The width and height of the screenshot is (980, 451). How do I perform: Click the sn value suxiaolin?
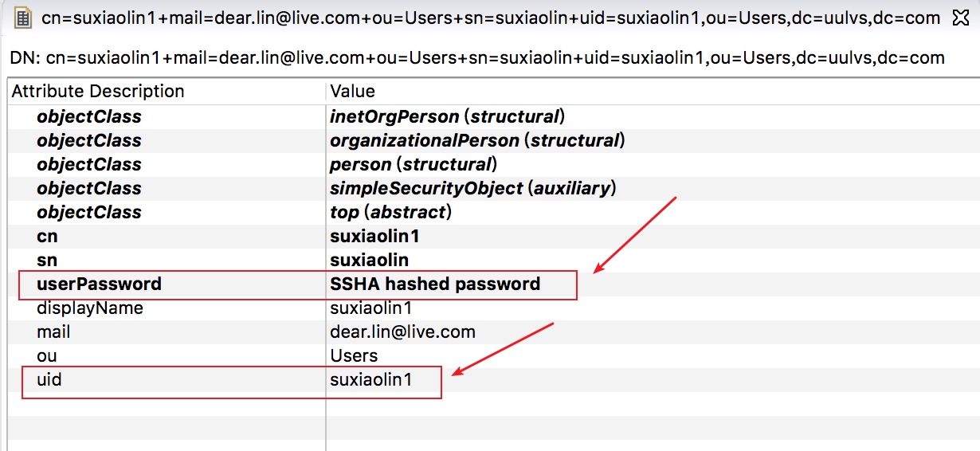pyautogui.click(x=370, y=260)
